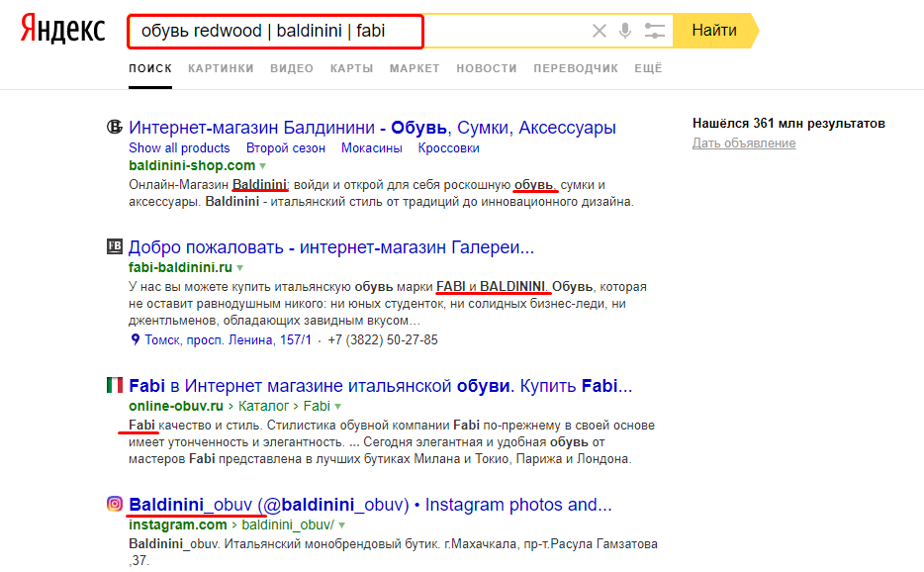Click the FB favicon beside Галереи result

(115, 246)
